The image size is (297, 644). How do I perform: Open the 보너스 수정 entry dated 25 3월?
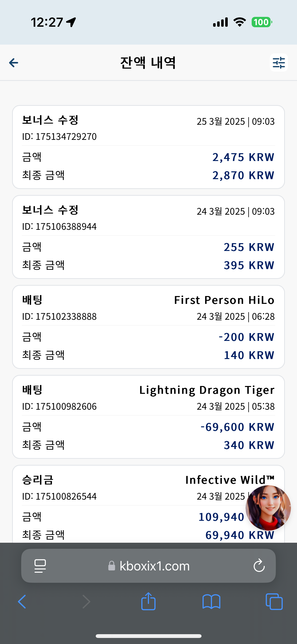148,147
